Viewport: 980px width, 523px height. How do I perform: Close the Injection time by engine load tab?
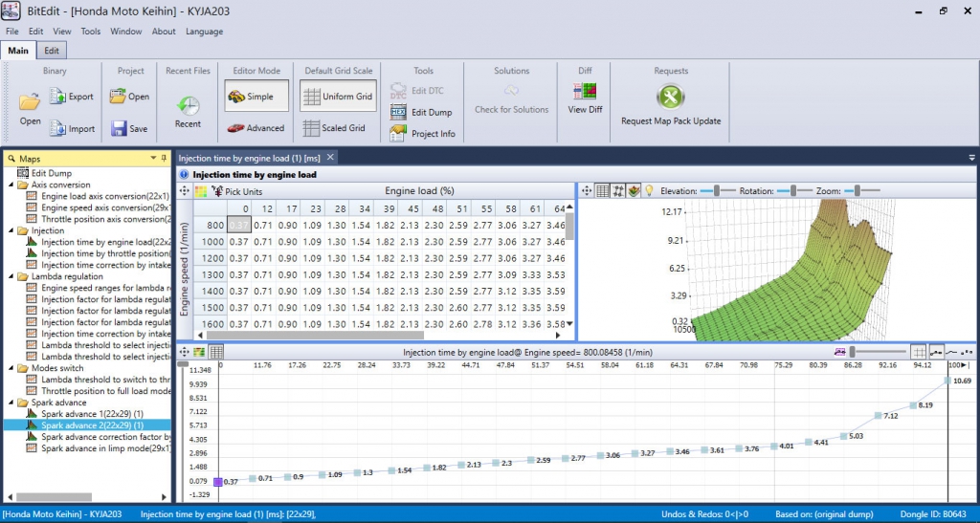click(x=330, y=157)
